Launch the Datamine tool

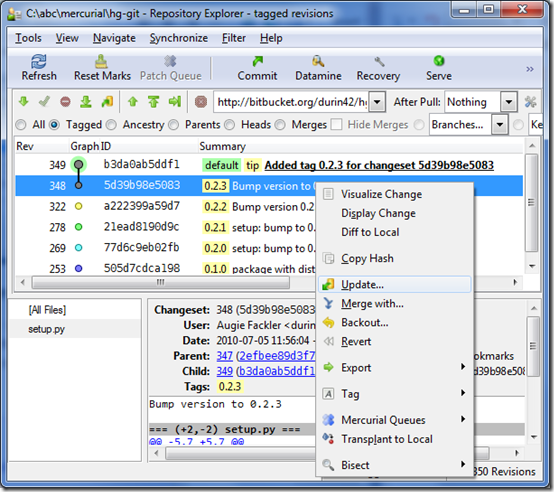[x=318, y=68]
